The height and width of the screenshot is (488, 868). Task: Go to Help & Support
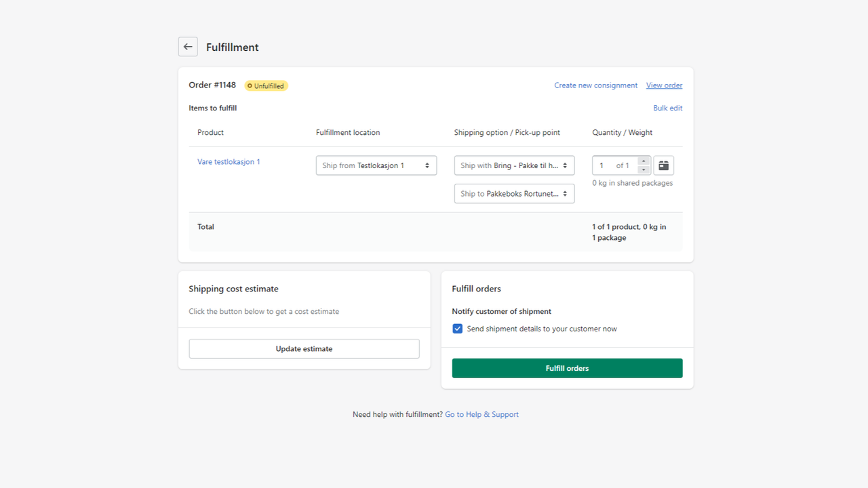[481, 413]
